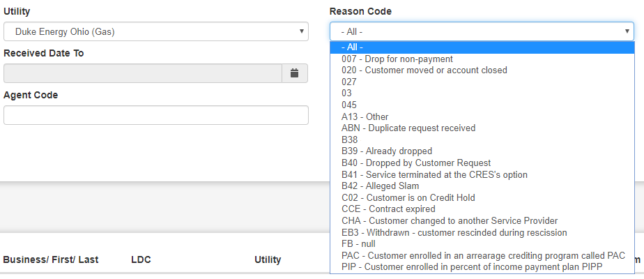Open the calendar picker for Received Date To
The width and height of the screenshot is (644, 279).
point(295,73)
